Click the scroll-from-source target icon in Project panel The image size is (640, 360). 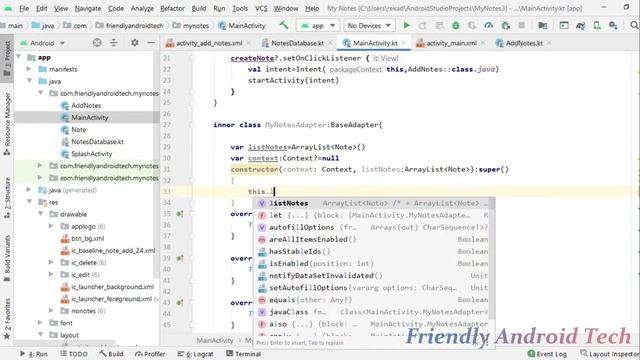pyautogui.click(x=97, y=43)
